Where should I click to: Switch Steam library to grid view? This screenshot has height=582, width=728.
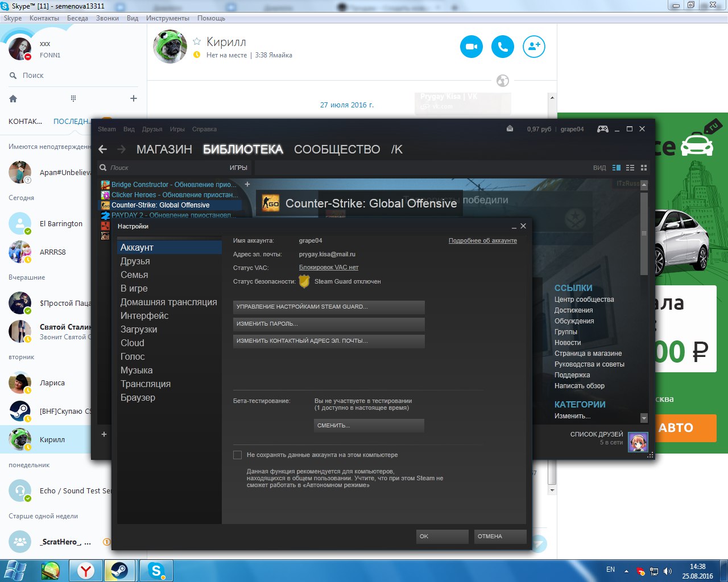tap(644, 168)
